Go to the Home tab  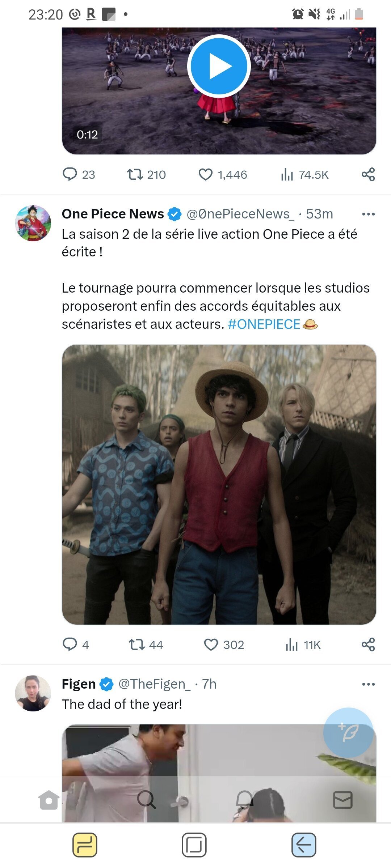[49, 800]
